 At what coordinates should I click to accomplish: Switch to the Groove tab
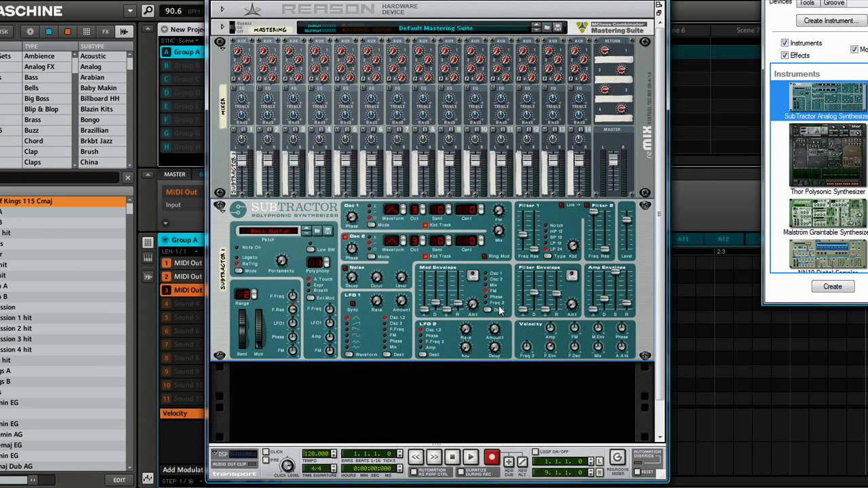833,3
